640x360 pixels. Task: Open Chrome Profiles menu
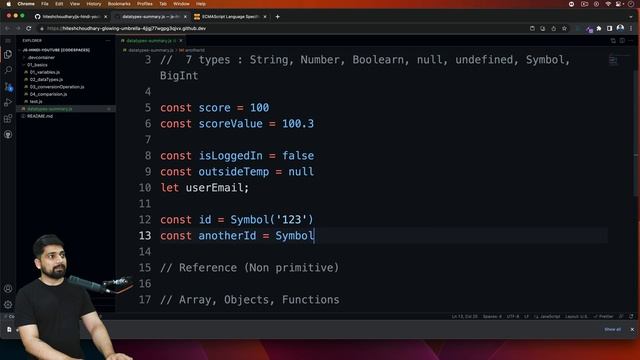[x=144, y=4]
